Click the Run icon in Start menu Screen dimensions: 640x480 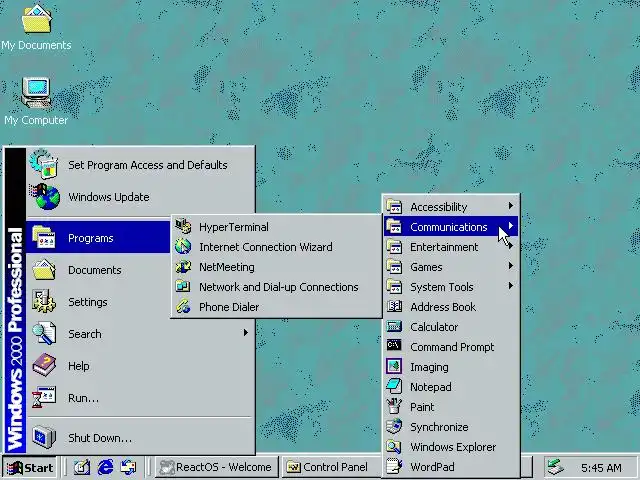coord(44,397)
